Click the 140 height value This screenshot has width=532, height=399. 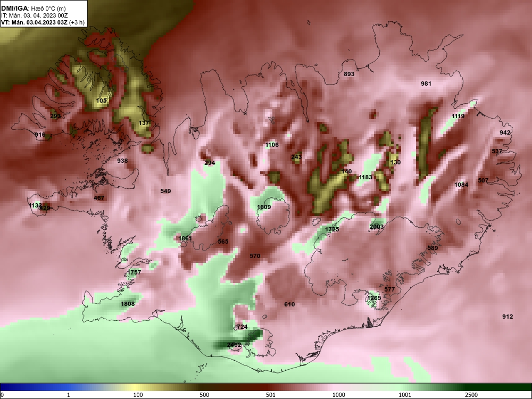coord(346,171)
